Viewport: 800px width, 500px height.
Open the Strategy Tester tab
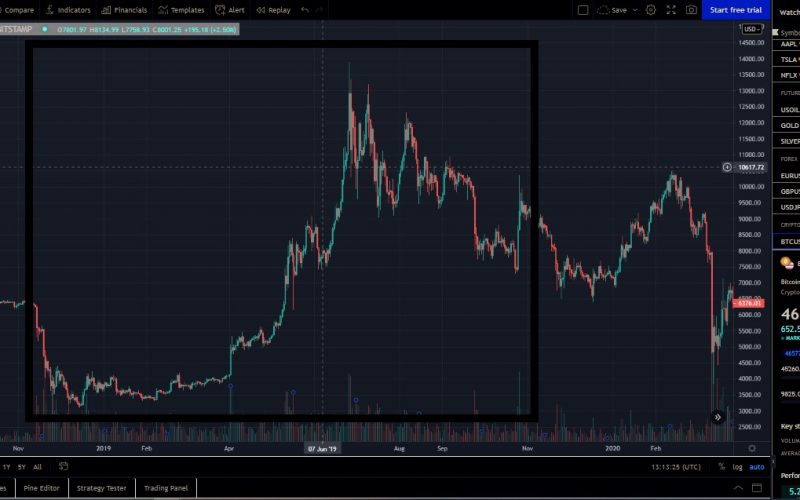click(x=105, y=488)
